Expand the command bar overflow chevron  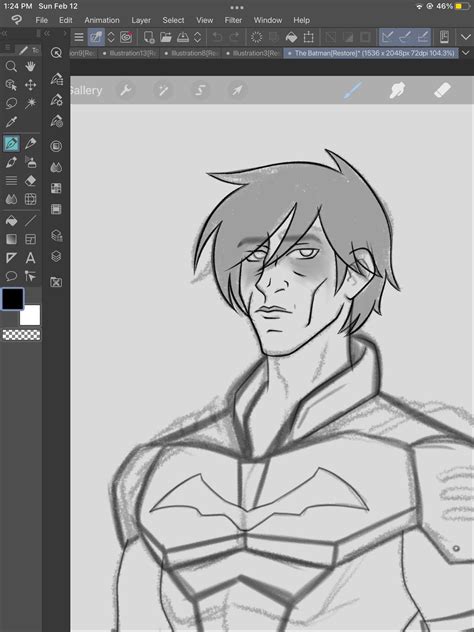pyautogui.click(x=466, y=37)
